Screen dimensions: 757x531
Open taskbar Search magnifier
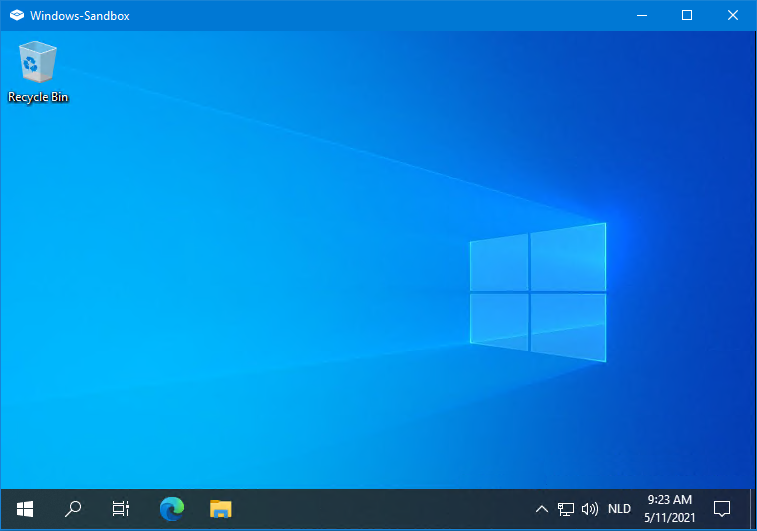(x=73, y=509)
